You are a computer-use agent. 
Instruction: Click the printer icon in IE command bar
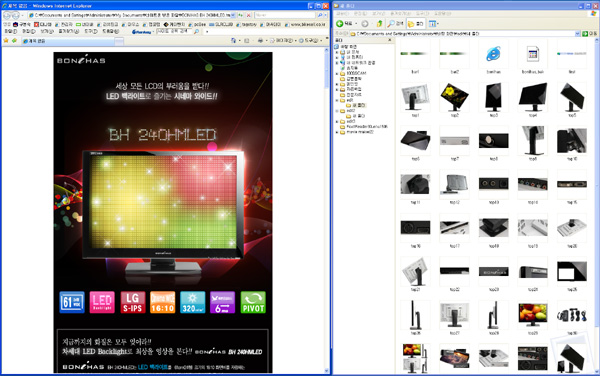pyautogui.click(x=260, y=41)
